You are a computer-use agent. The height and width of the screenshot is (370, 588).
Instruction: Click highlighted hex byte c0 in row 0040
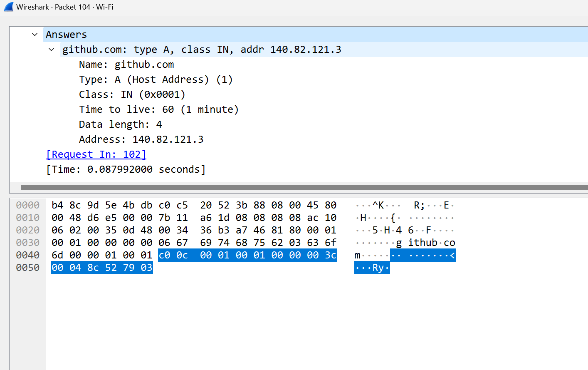click(x=164, y=255)
